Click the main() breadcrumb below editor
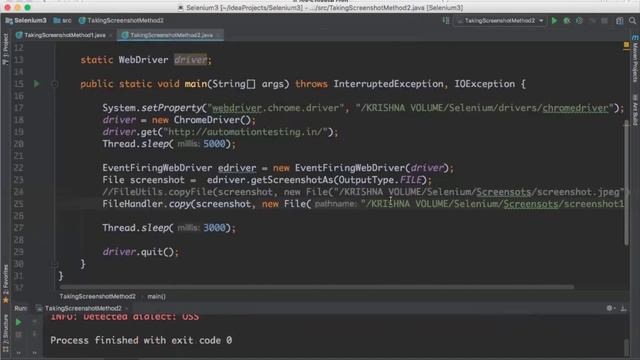 [156, 297]
